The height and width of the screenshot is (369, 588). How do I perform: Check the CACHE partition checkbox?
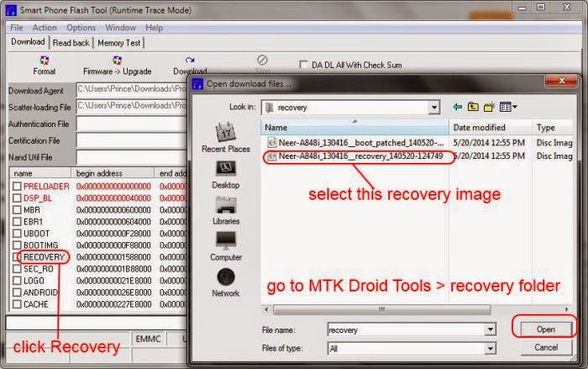tap(17, 304)
